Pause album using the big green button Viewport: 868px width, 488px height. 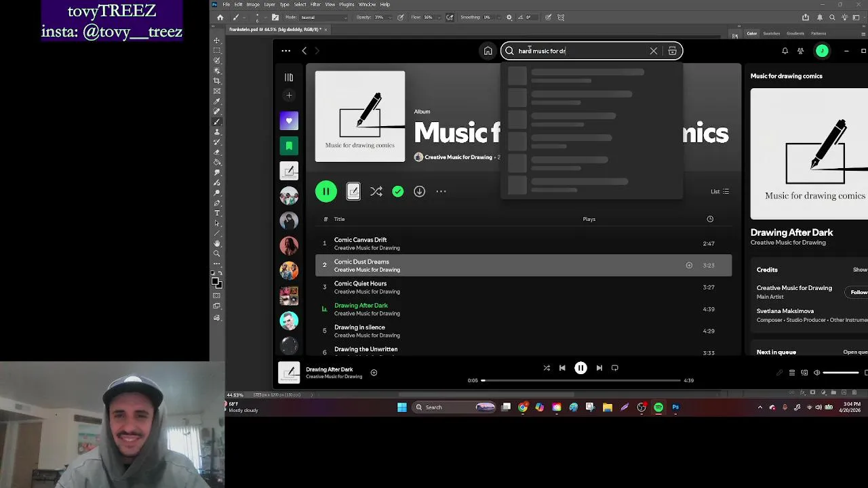pos(326,192)
